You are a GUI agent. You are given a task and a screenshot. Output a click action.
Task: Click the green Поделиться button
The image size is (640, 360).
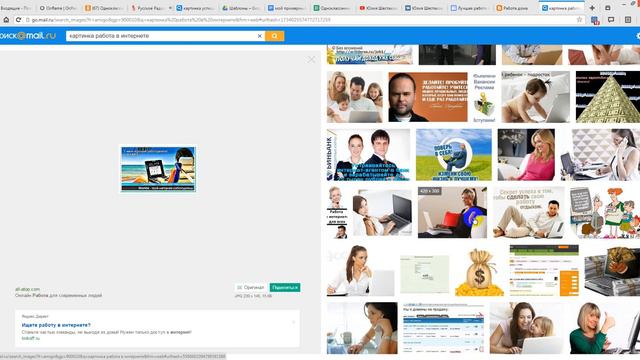click(285, 288)
